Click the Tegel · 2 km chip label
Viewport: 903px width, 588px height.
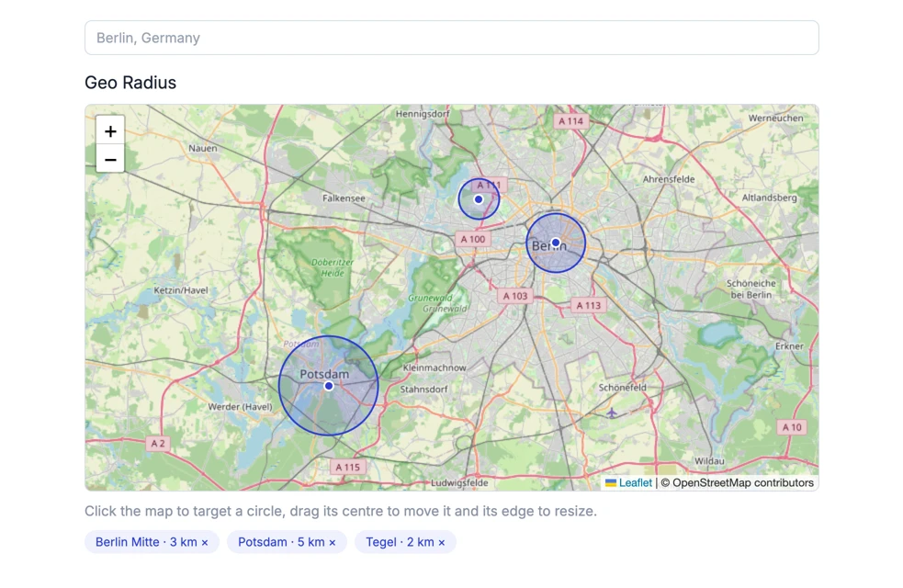click(x=400, y=542)
